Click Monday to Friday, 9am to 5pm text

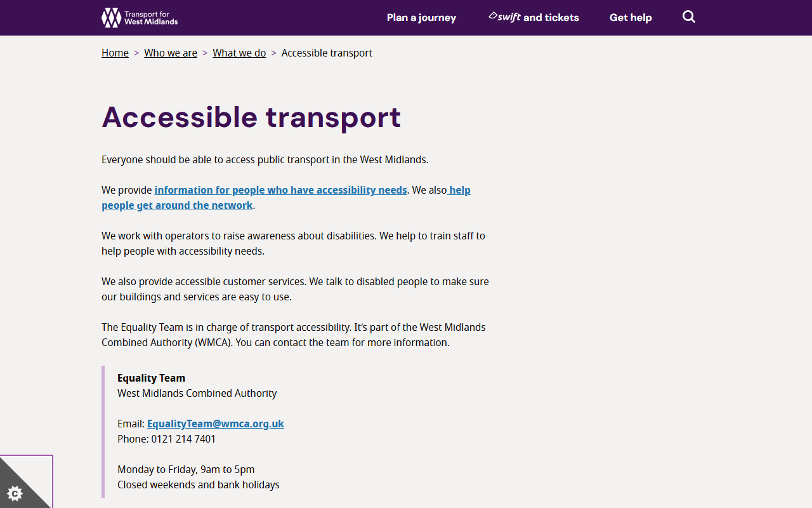point(186,469)
